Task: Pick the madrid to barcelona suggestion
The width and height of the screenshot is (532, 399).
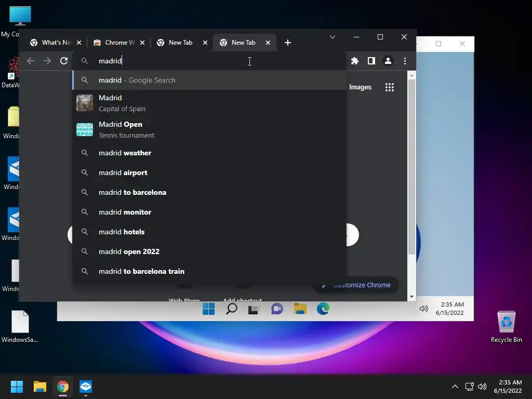Action: tap(210, 192)
